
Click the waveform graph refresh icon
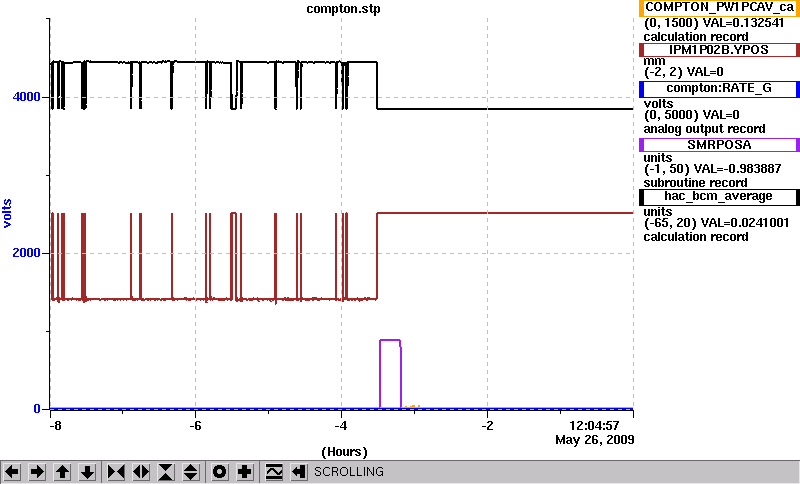[x=274, y=472]
